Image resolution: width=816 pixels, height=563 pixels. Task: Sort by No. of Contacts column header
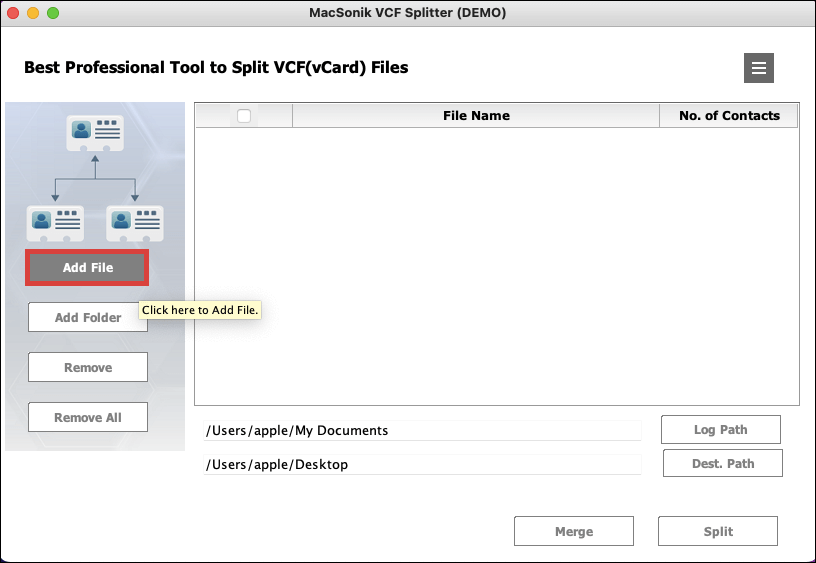729,116
